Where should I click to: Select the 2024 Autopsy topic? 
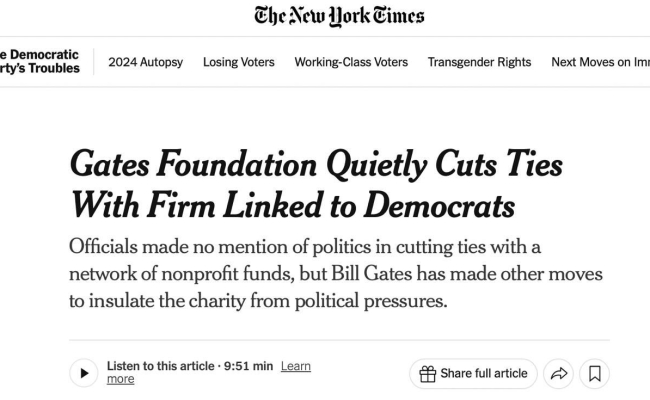[146, 62]
